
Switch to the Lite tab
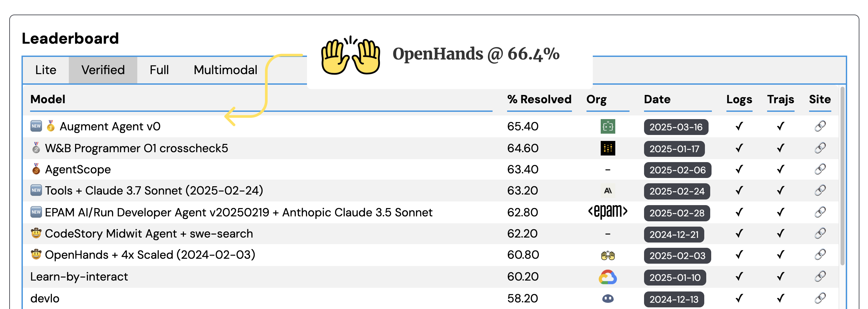point(46,70)
